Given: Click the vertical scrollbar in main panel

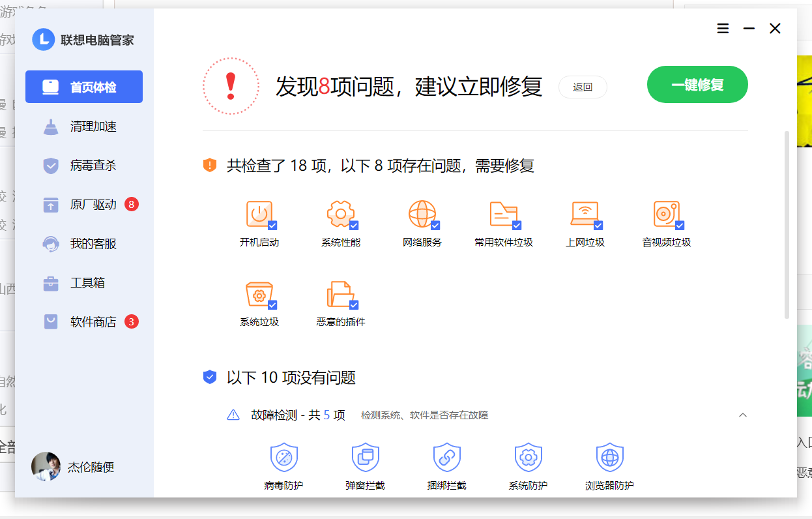Looking at the screenshot, I should [x=787, y=225].
